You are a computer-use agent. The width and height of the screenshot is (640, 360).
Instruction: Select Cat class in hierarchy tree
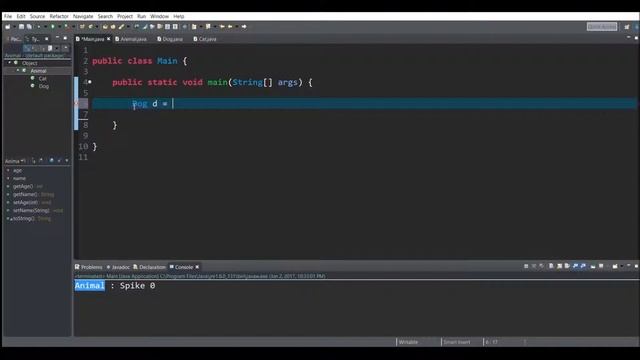point(42,78)
